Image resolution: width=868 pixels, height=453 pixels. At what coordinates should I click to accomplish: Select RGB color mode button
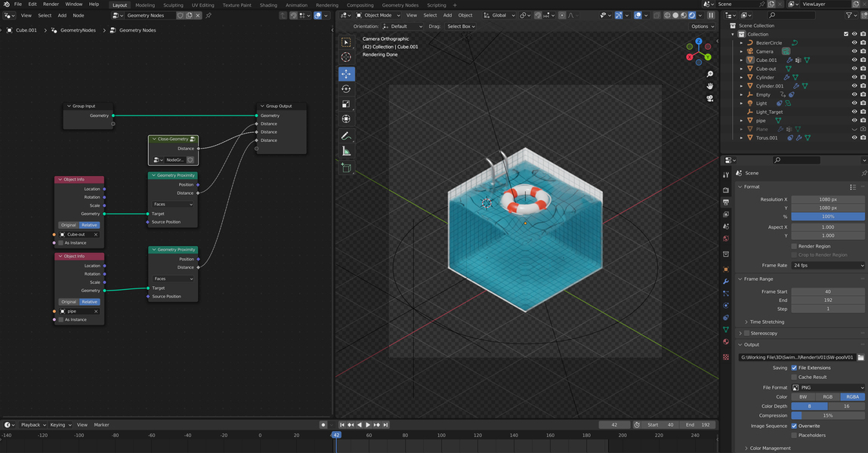828,396
